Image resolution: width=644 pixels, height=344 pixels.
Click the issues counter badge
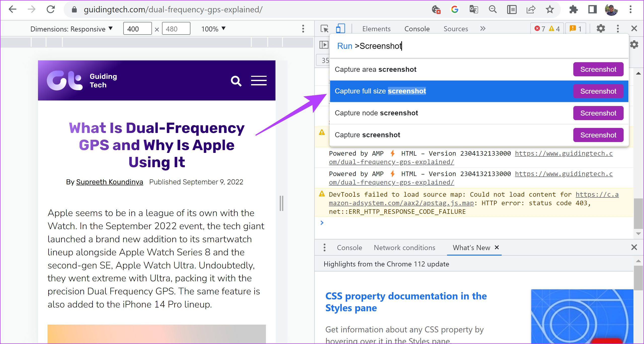(575, 28)
